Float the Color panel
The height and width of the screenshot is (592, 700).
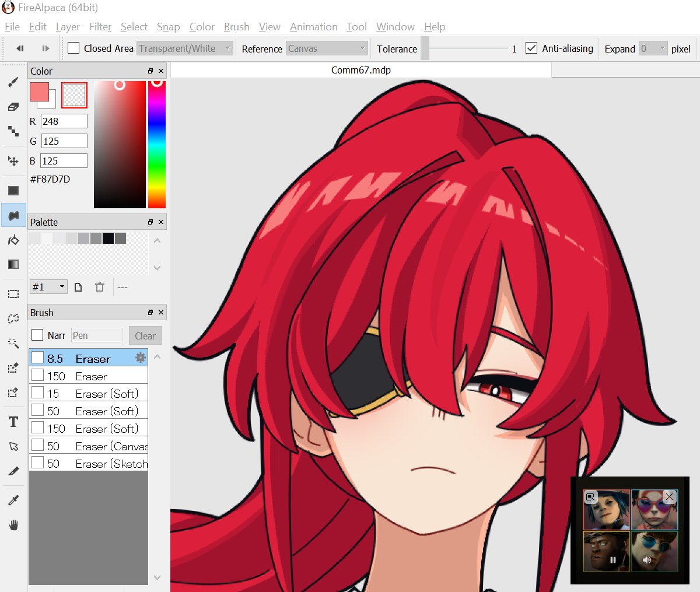pyautogui.click(x=150, y=71)
